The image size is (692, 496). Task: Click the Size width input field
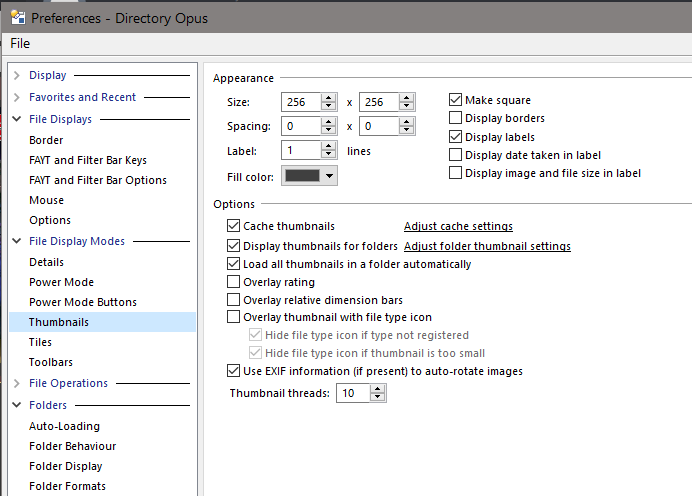point(301,102)
